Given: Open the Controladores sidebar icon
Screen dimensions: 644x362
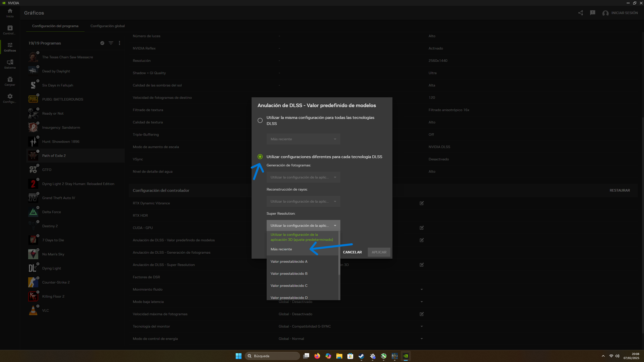Looking at the screenshot, I should [x=10, y=30].
